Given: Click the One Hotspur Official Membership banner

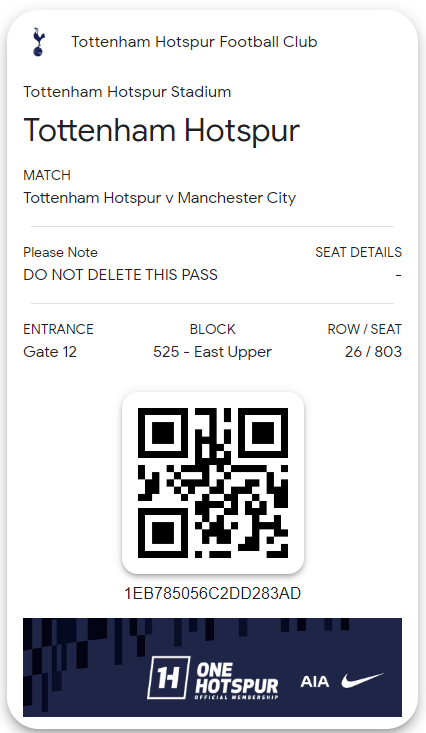Looking at the screenshot, I should point(212,667).
